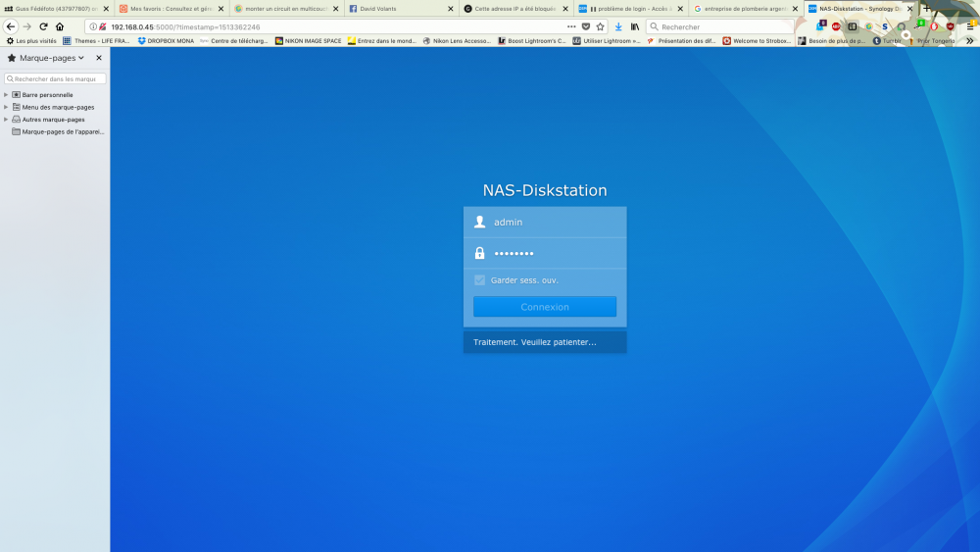Click the Connexion button
This screenshot has height=552, width=980.
[x=544, y=306]
